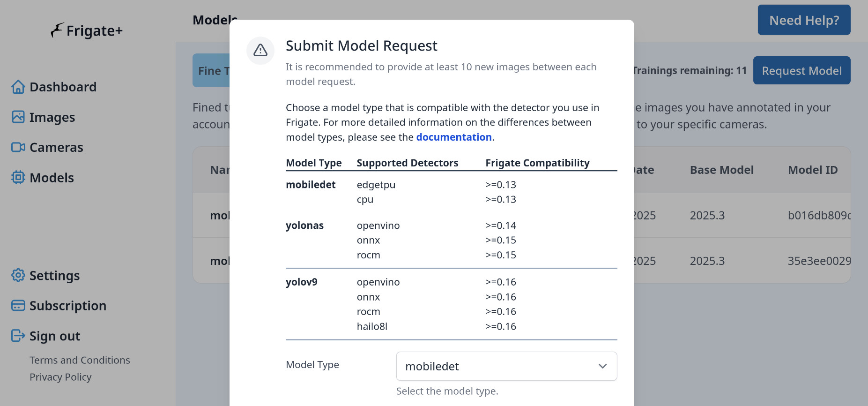Navigate to Subscription page
This screenshot has height=406, width=868.
pyautogui.click(x=67, y=306)
